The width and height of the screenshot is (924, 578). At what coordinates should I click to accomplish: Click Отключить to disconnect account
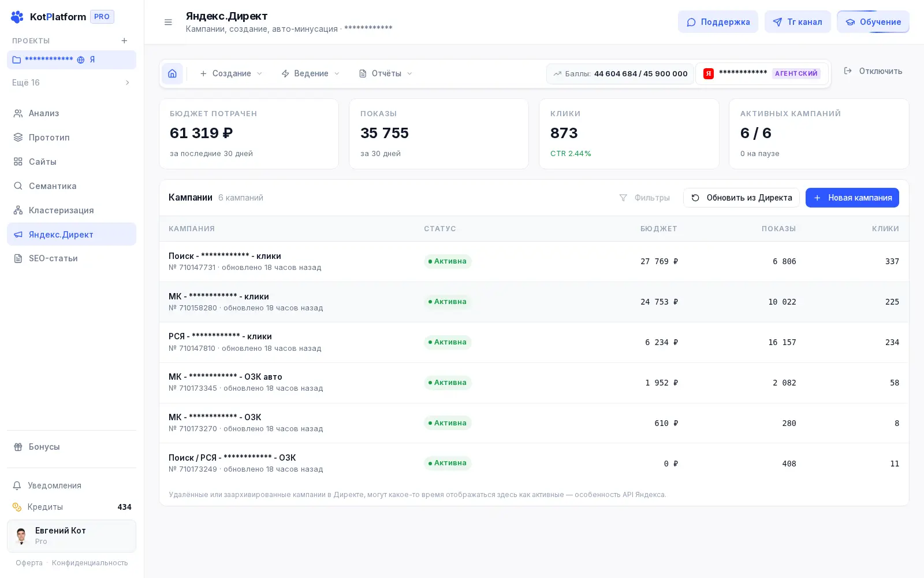tap(873, 71)
